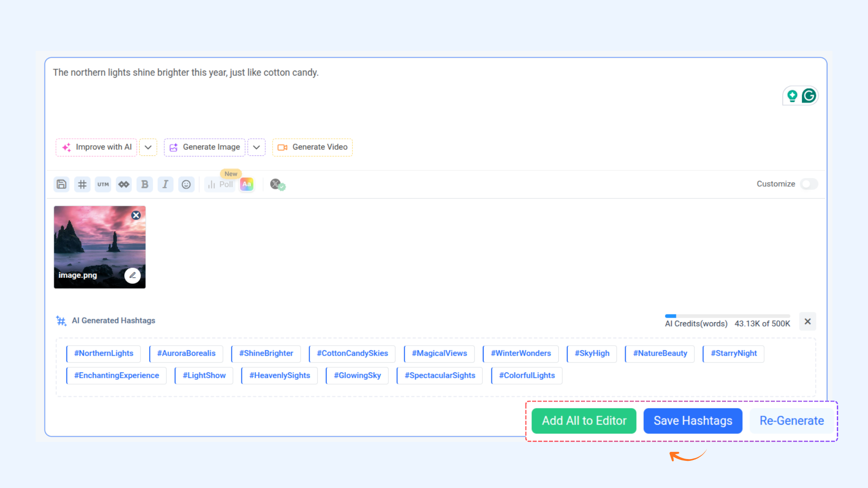This screenshot has height=488, width=868.
Task: Toggle bold text formatting
Action: 145,184
